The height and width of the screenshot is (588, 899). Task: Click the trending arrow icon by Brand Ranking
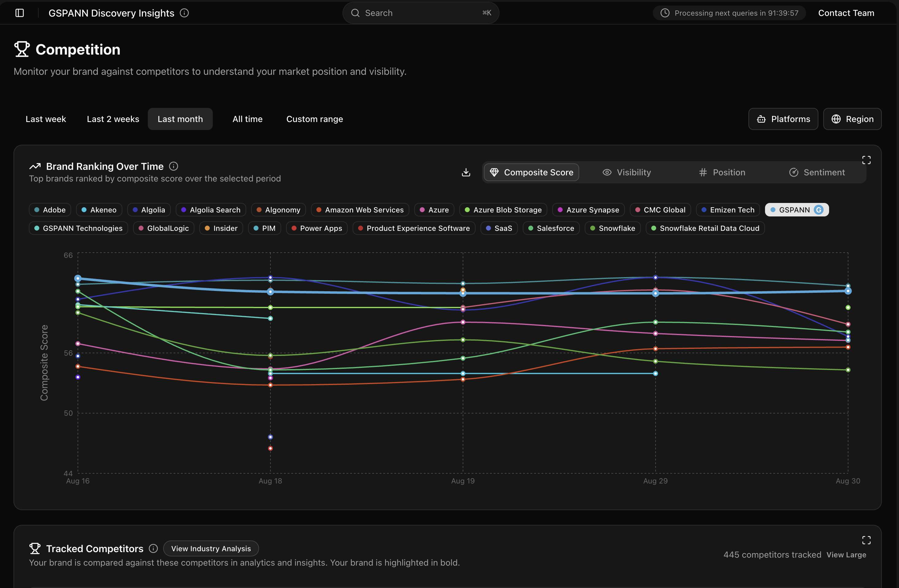tap(35, 166)
